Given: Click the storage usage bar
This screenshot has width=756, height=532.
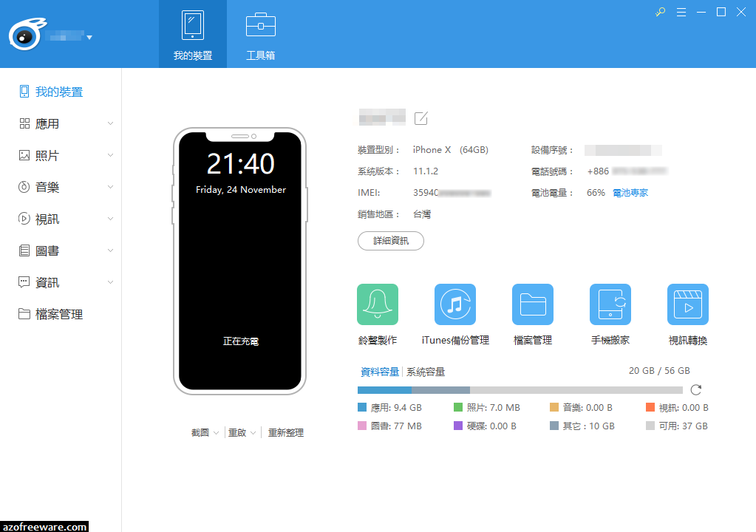Looking at the screenshot, I should [x=520, y=390].
